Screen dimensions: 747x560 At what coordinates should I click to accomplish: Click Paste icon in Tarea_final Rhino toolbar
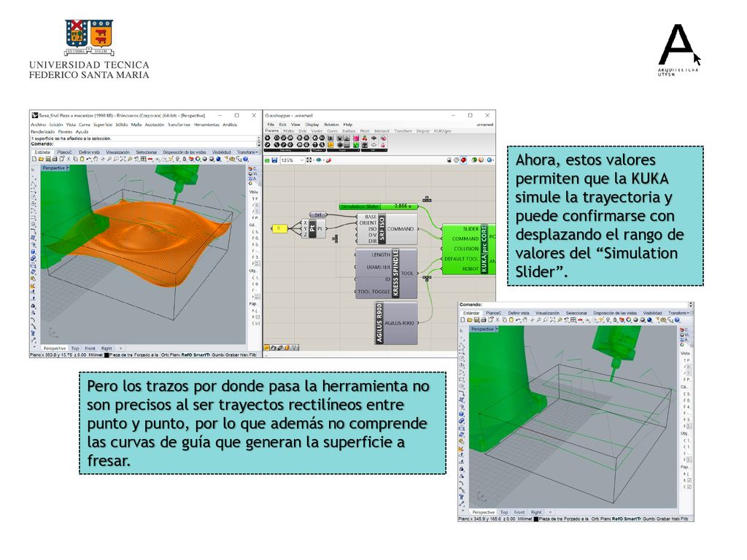82,159
